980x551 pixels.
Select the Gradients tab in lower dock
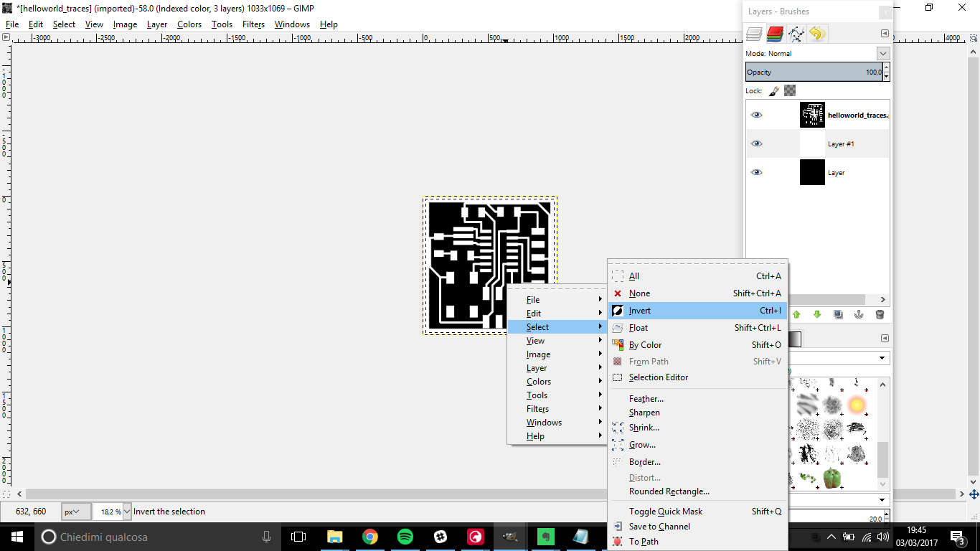(793, 339)
